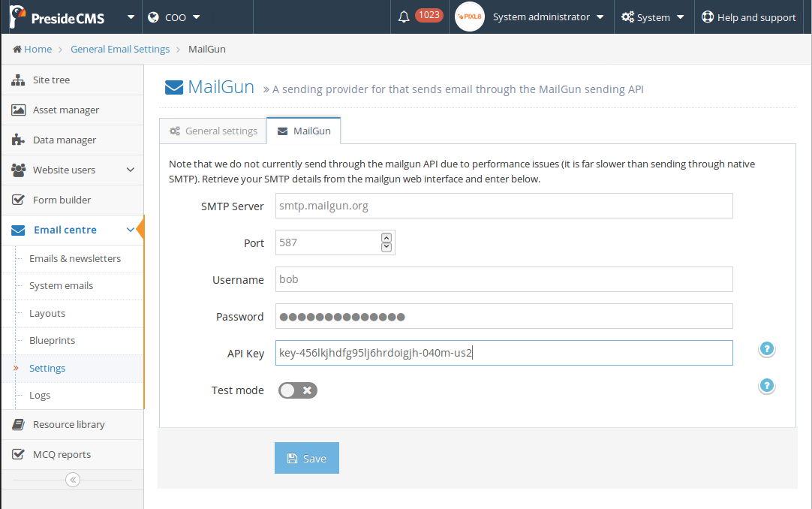Image resolution: width=812 pixels, height=509 pixels.
Task: Open the dropdown next to PresideCMS logo
Action: click(x=131, y=17)
